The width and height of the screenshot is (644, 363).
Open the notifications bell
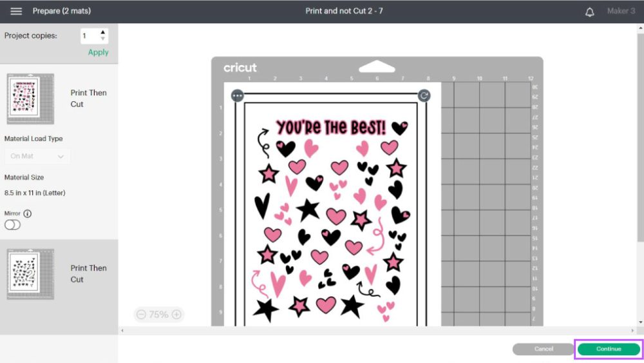point(589,12)
